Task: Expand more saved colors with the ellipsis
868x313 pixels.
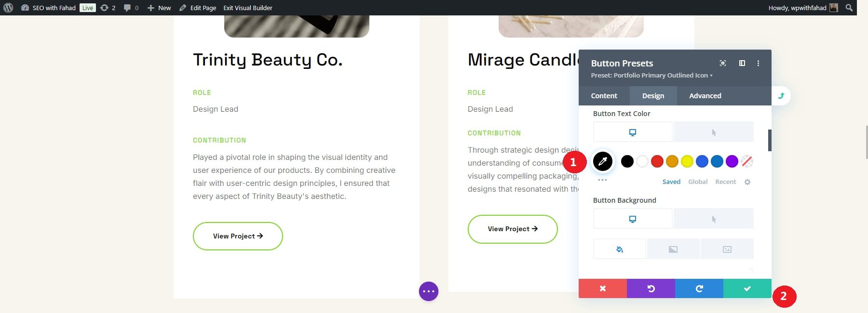Action: (x=602, y=180)
